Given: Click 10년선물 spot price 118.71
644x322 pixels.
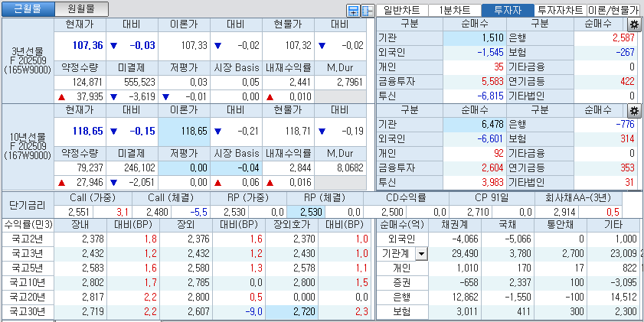Looking at the screenshot, I should [298, 132].
